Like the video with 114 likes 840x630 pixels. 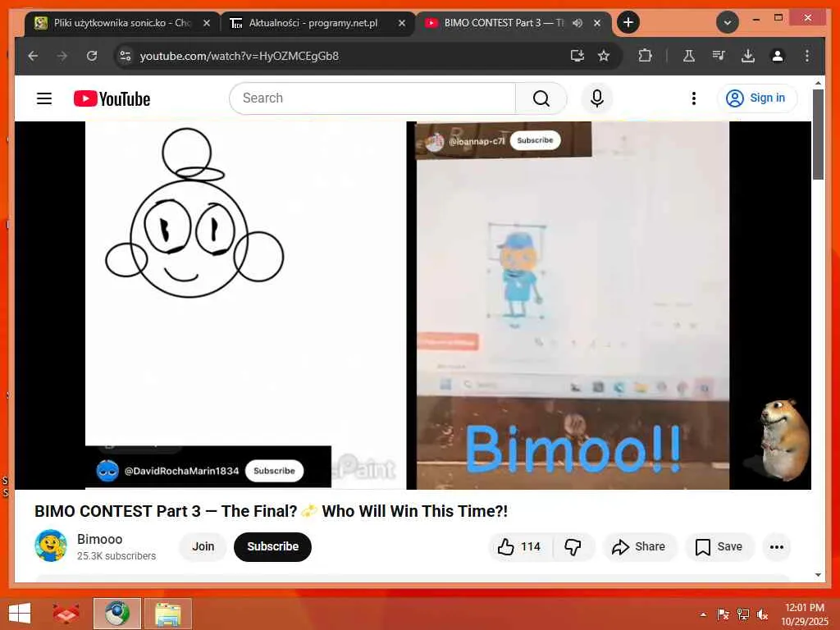click(519, 546)
